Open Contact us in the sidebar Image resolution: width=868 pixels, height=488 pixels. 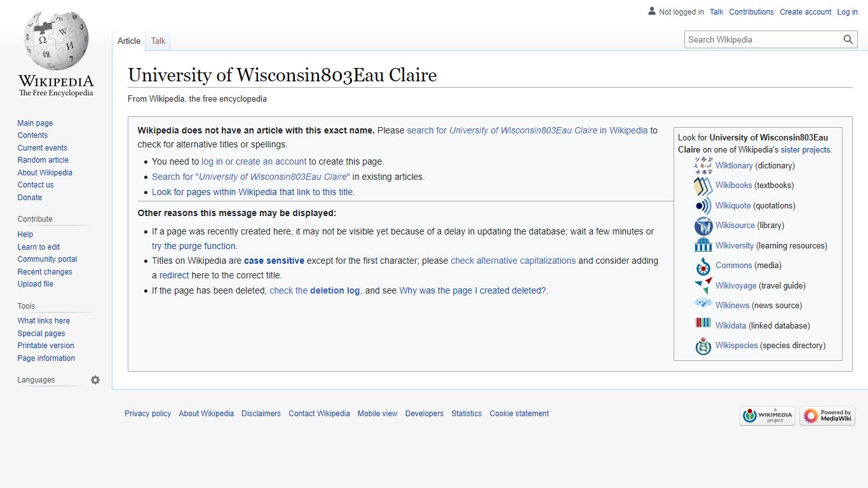pyautogui.click(x=36, y=185)
